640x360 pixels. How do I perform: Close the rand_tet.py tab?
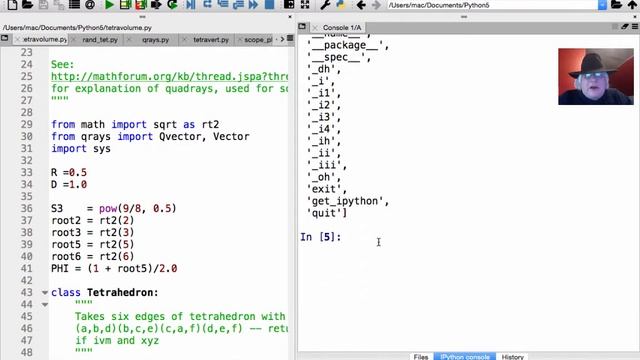point(73,40)
